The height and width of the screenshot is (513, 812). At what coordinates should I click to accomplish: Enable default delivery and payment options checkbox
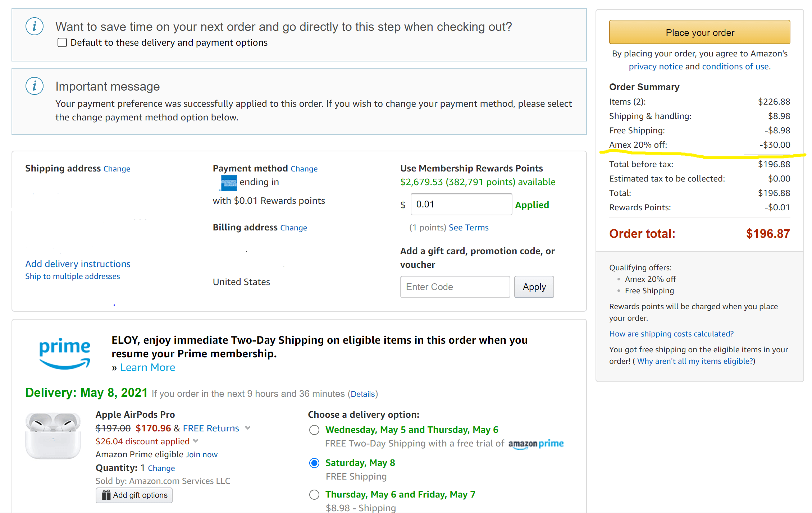[62, 42]
